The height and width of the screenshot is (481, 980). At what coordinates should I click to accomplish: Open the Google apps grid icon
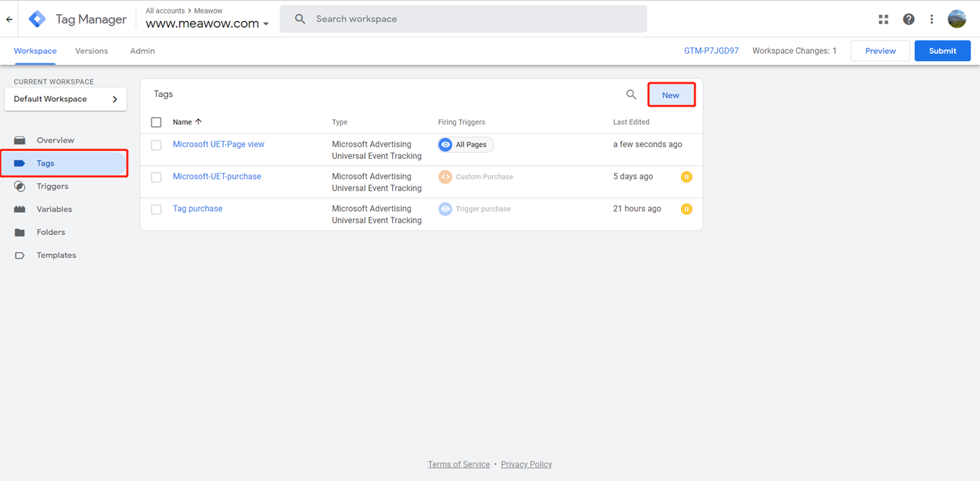tap(884, 20)
